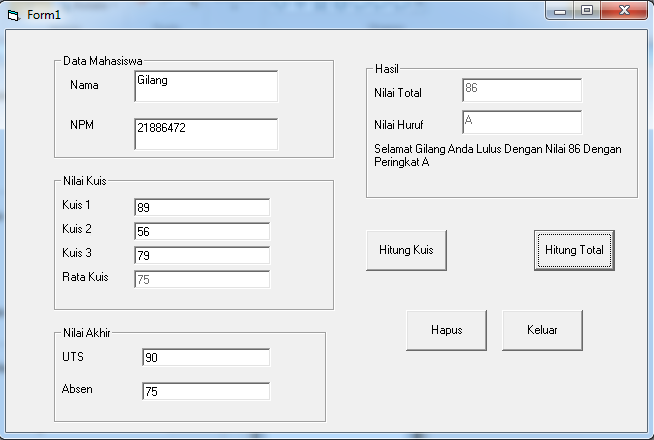Click the Nilai Huruf output field
654x440 pixels.
pyautogui.click(x=522, y=122)
